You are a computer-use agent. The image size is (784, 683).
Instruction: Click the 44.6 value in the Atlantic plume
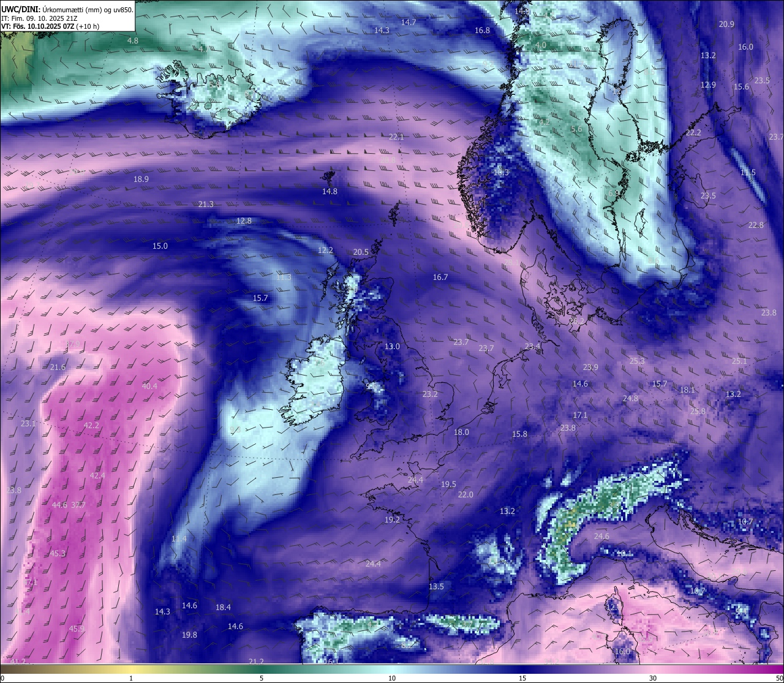(59, 505)
